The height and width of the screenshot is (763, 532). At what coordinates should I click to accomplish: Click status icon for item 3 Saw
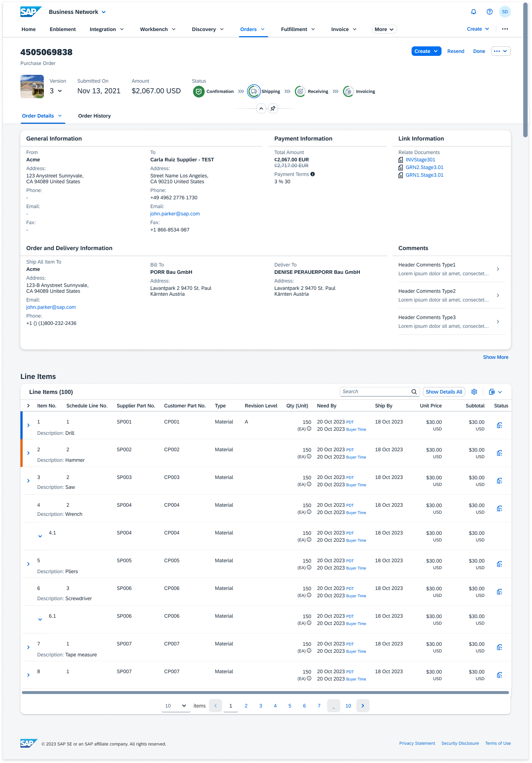point(500,481)
